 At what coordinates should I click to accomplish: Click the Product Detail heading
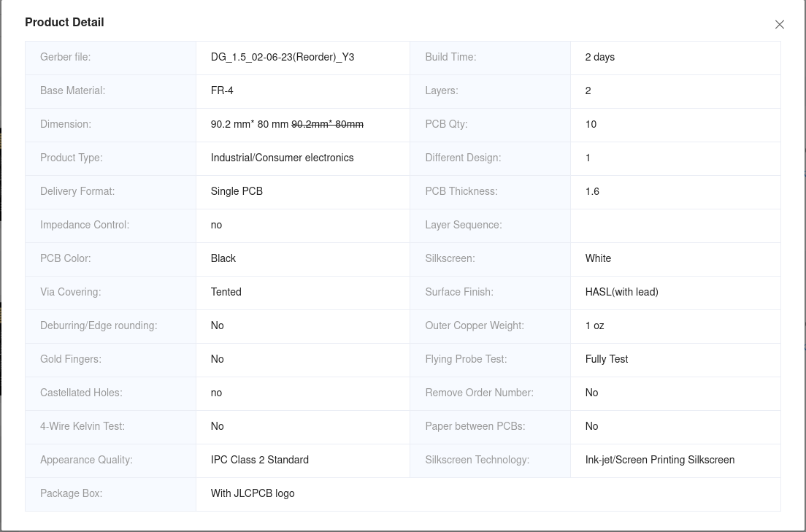pos(64,23)
